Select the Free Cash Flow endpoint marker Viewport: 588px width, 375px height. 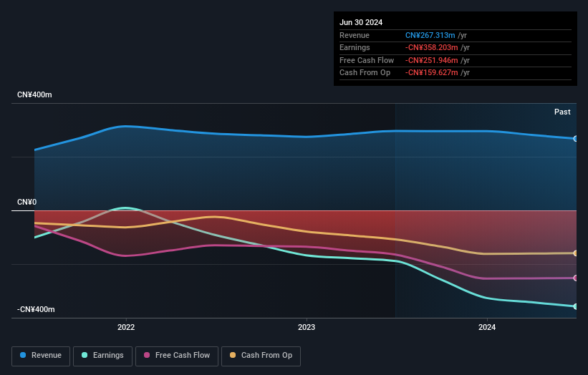pos(575,278)
